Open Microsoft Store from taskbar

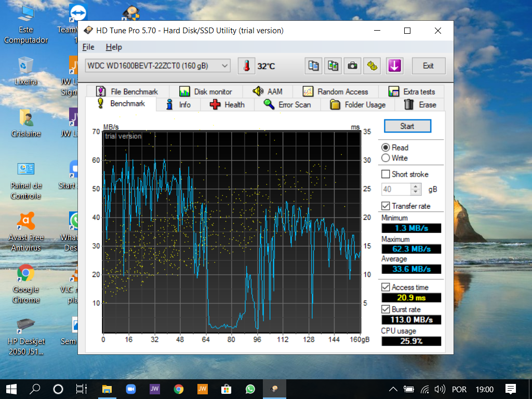click(226, 389)
